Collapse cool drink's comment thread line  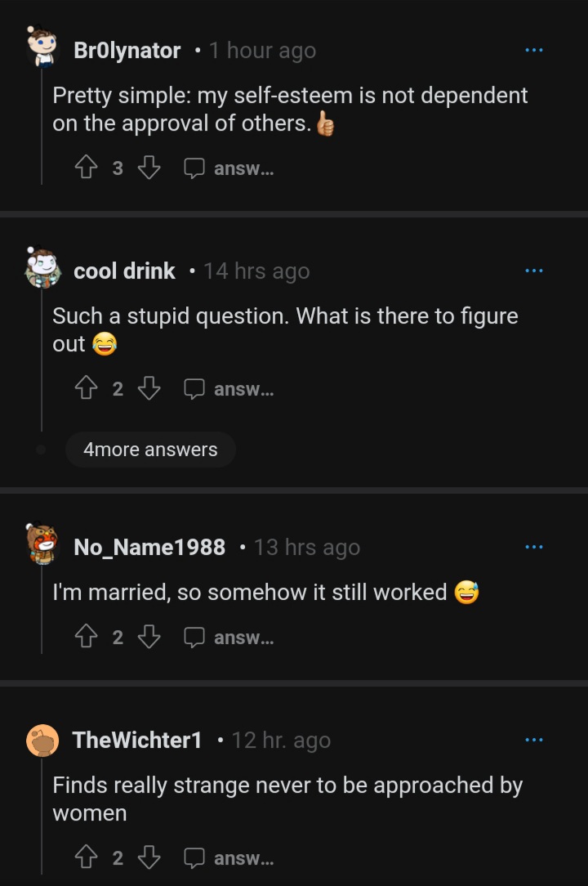(x=41, y=359)
